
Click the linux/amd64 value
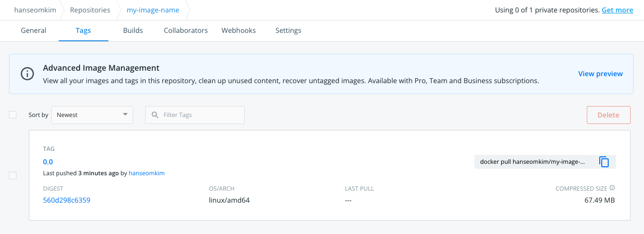(x=229, y=200)
